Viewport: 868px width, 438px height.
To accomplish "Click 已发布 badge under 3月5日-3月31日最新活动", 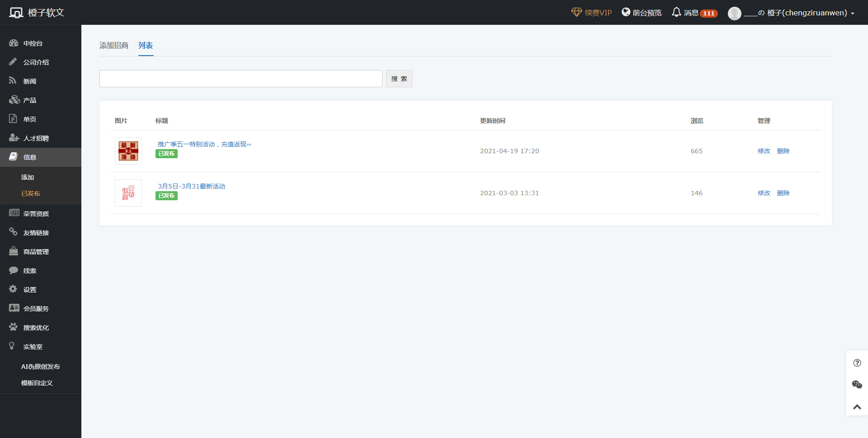I will 166,196.
